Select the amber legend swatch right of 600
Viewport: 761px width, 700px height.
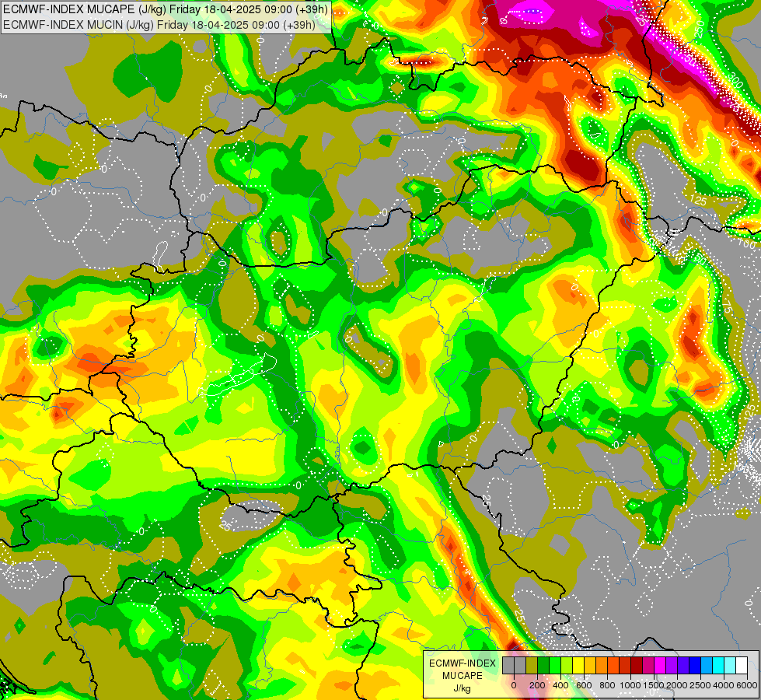[x=590, y=666]
